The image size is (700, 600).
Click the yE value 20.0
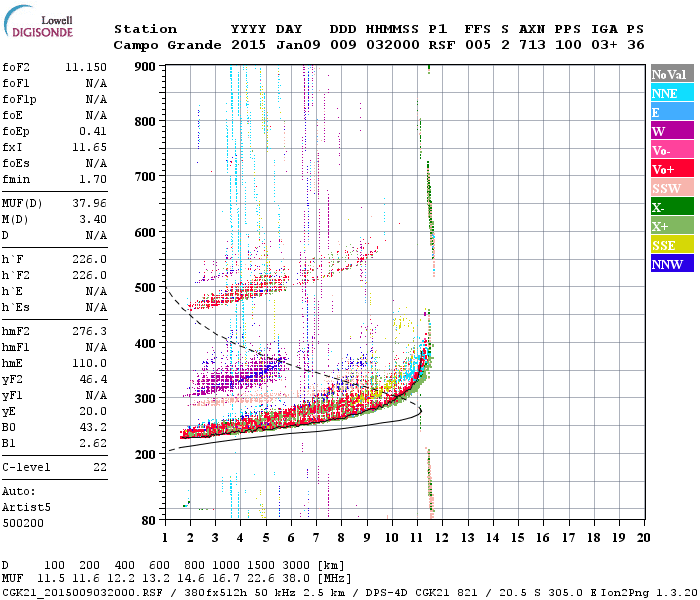93,411
